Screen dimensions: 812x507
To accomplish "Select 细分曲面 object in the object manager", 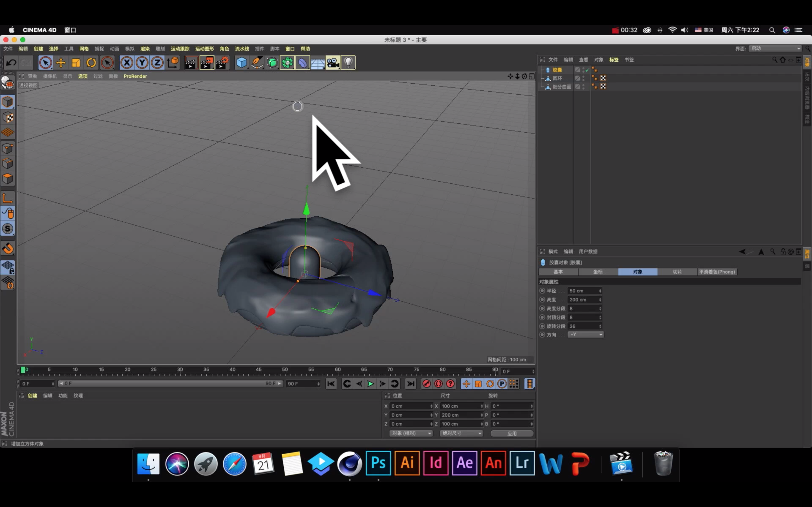I will 562,86.
